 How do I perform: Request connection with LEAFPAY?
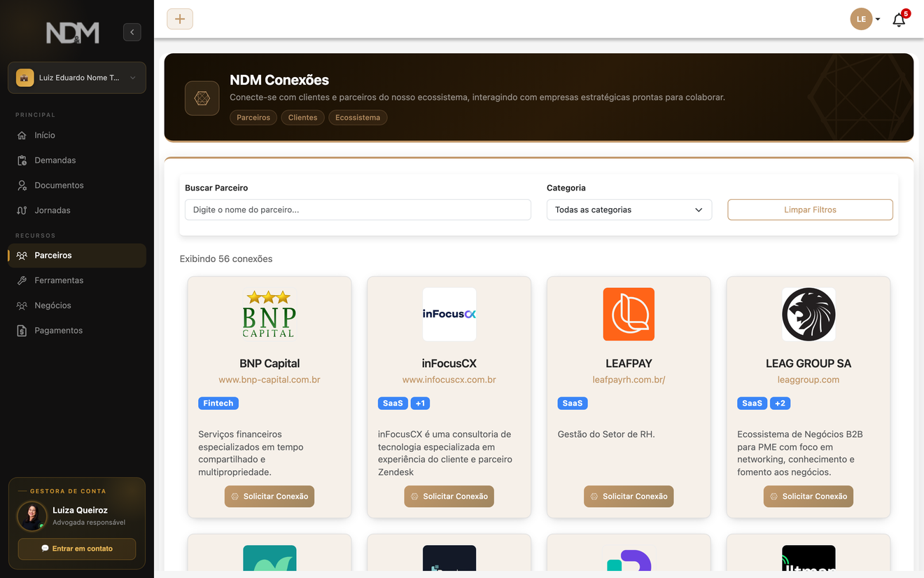pyautogui.click(x=629, y=496)
